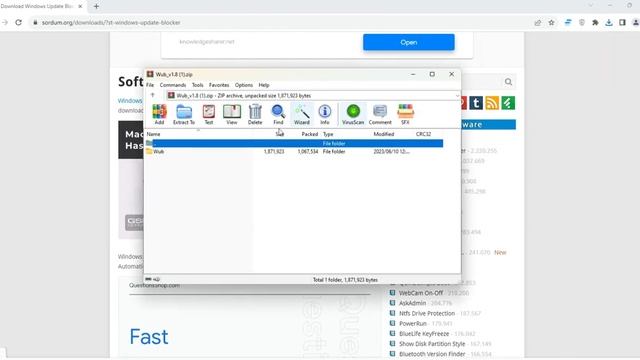Open the Tools menu
Image resolution: width=640 pixels, height=360 pixels.
click(198, 85)
